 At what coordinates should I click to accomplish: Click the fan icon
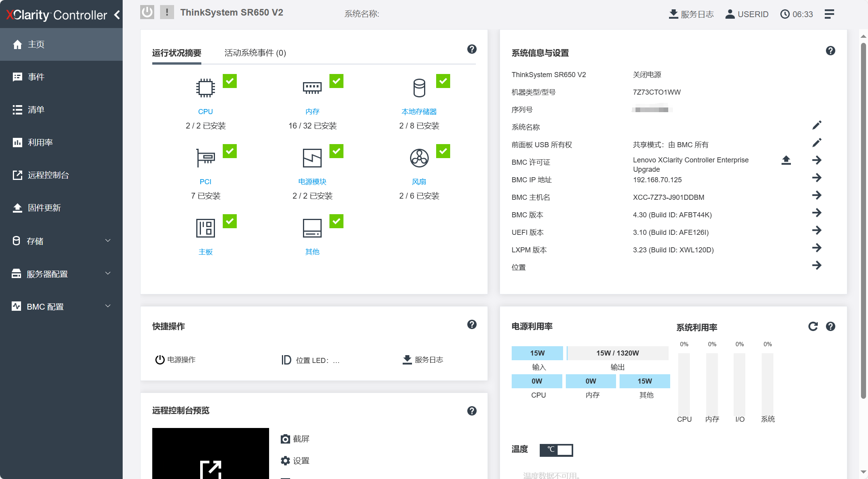click(x=419, y=158)
